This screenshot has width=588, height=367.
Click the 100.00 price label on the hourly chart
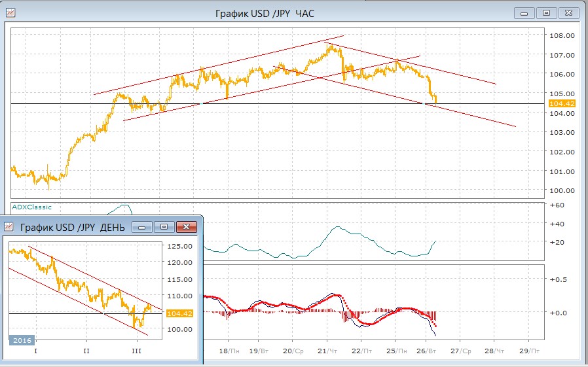coord(562,190)
